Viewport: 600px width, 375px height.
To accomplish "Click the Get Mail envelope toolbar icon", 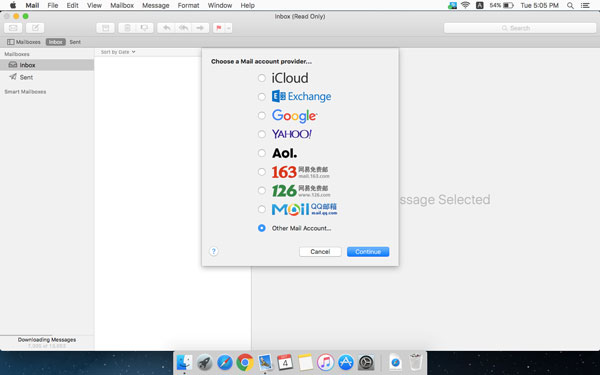I will [13, 28].
